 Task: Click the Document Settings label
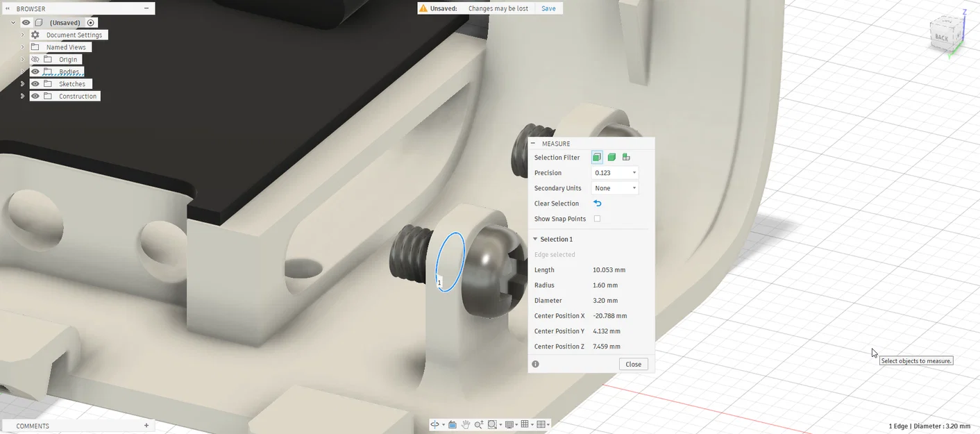click(x=74, y=35)
